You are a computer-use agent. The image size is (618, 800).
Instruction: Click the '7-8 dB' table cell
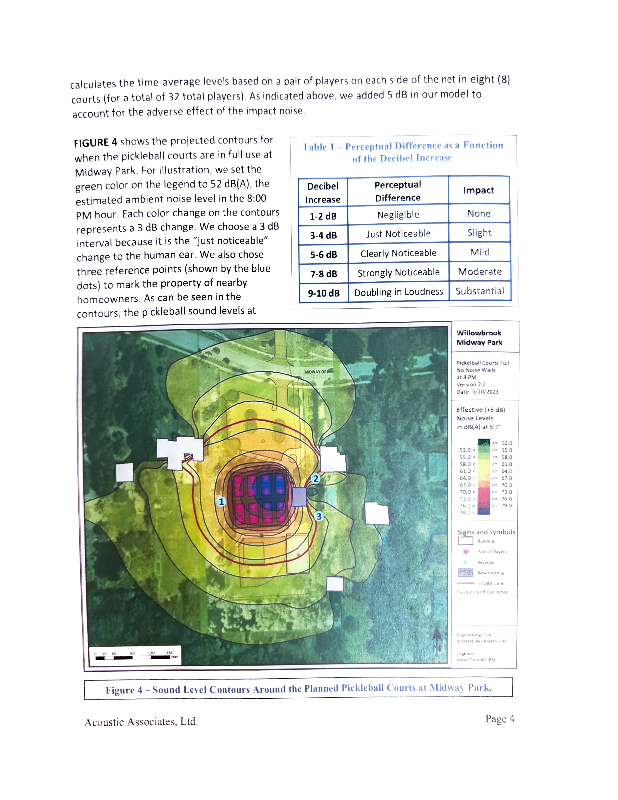click(x=324, y=273)
